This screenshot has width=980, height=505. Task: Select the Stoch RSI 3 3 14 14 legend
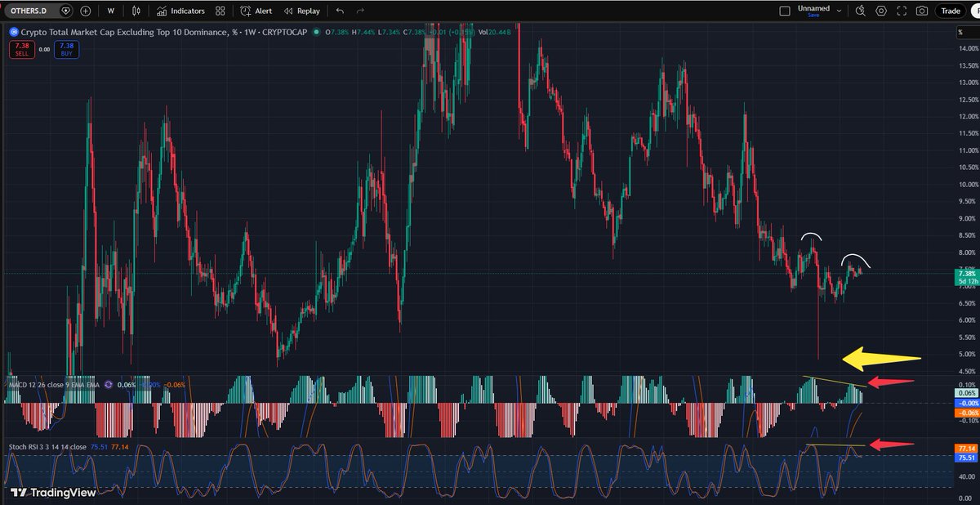47,447
